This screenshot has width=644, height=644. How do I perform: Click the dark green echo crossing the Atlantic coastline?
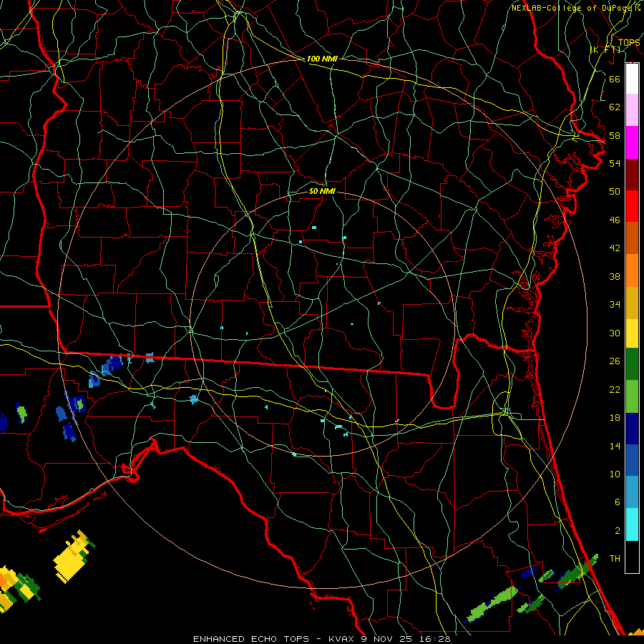point(577,573)
